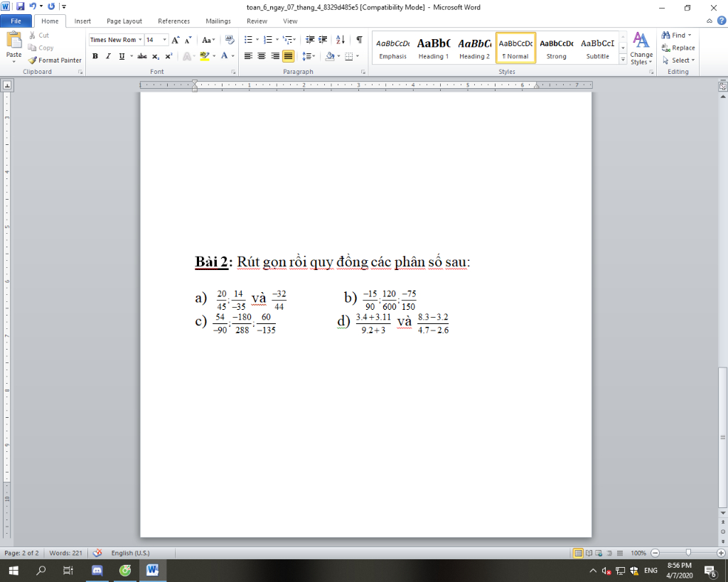Click the zoom slider handle
This screenshot has height=582, width=728.
688,553
